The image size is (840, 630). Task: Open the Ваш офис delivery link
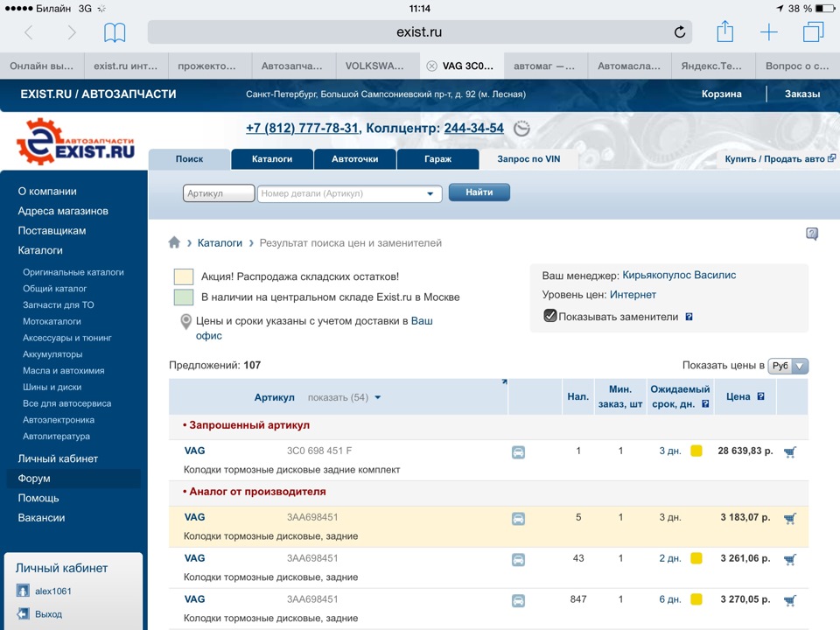(314, 328)
